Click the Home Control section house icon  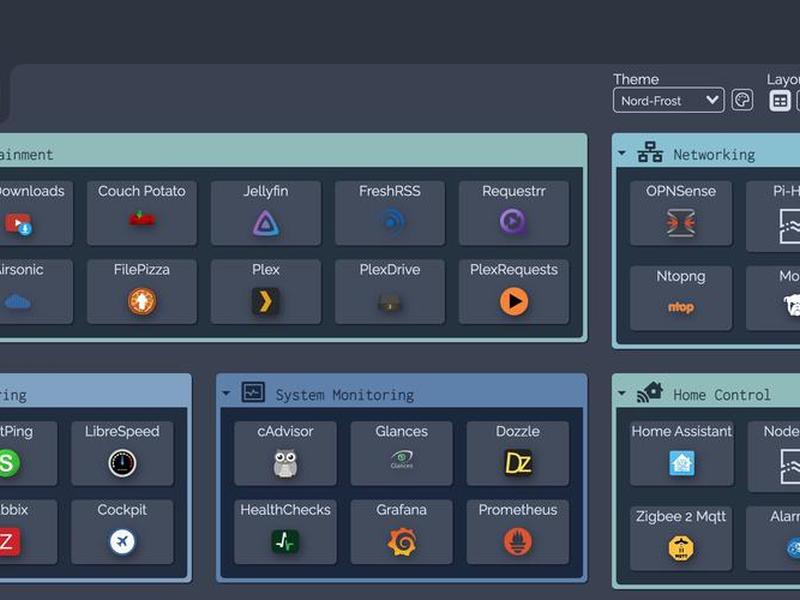[649, 392]
